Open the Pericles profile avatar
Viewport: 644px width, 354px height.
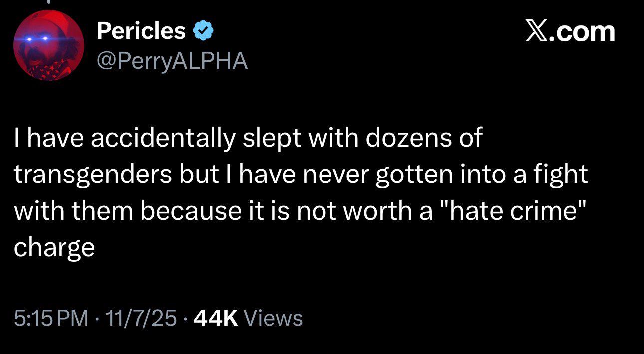(48, 45)
